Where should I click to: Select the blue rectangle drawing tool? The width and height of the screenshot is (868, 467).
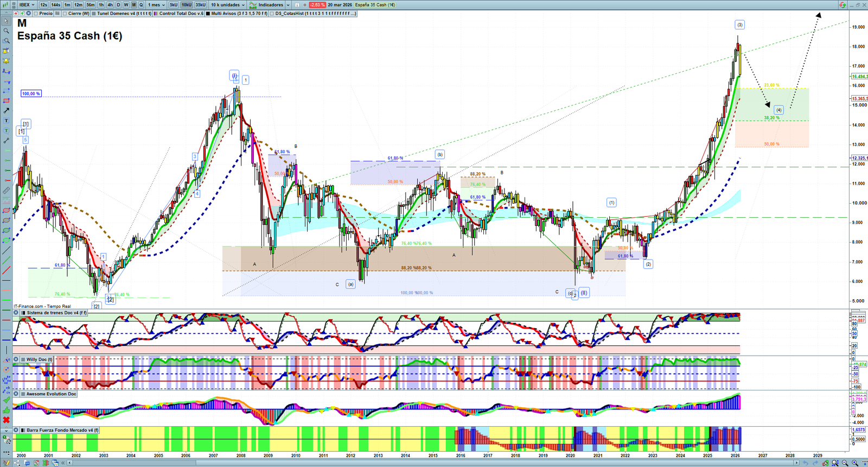tap(6, 91)
